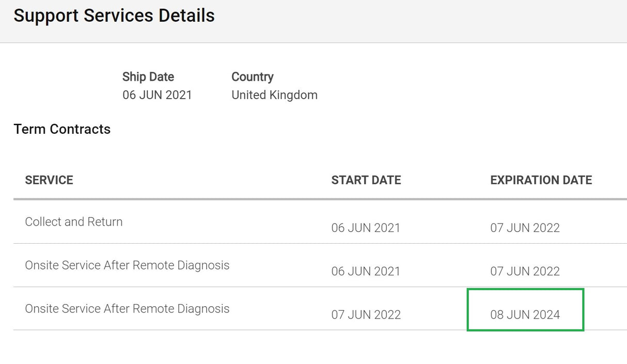The width and height of the screenshot is (627, 364).
Task: Select the Ship Date label
Action: click(148, 77)
